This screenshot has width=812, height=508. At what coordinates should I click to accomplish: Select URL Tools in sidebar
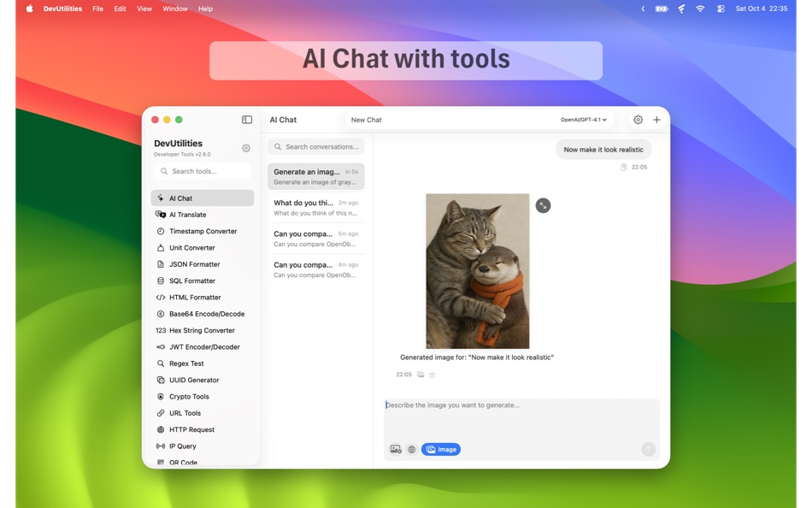click(203, 413)
